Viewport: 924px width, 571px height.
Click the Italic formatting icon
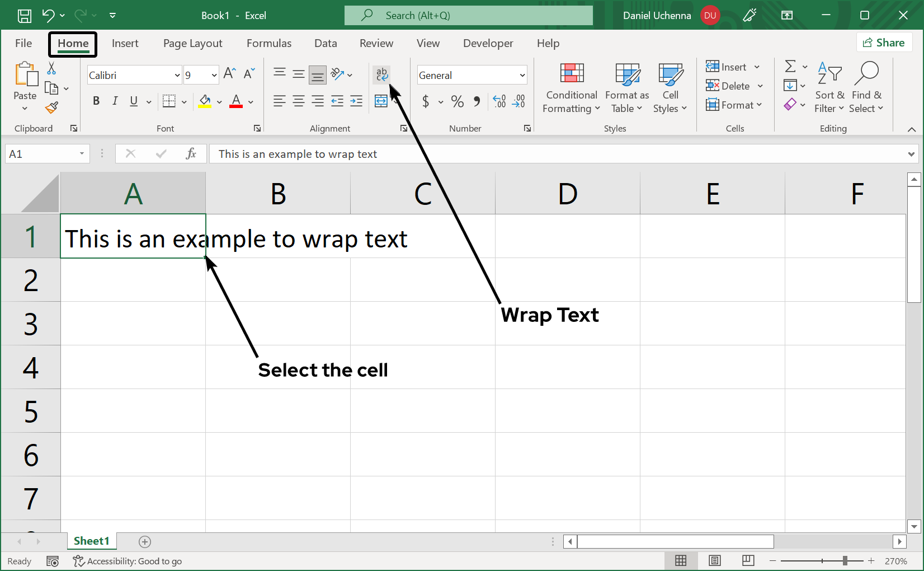point(115,101)
